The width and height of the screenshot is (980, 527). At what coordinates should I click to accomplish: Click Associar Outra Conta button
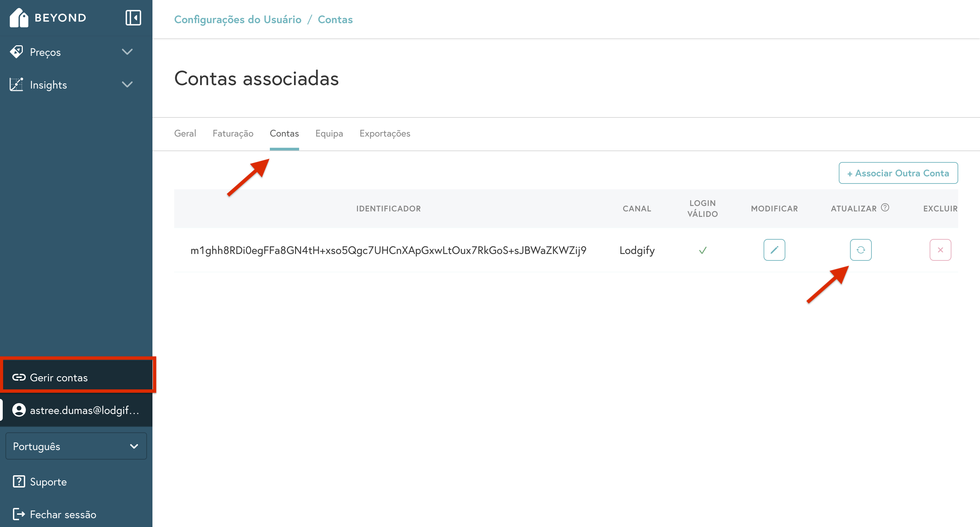click(x=898, y=173)
